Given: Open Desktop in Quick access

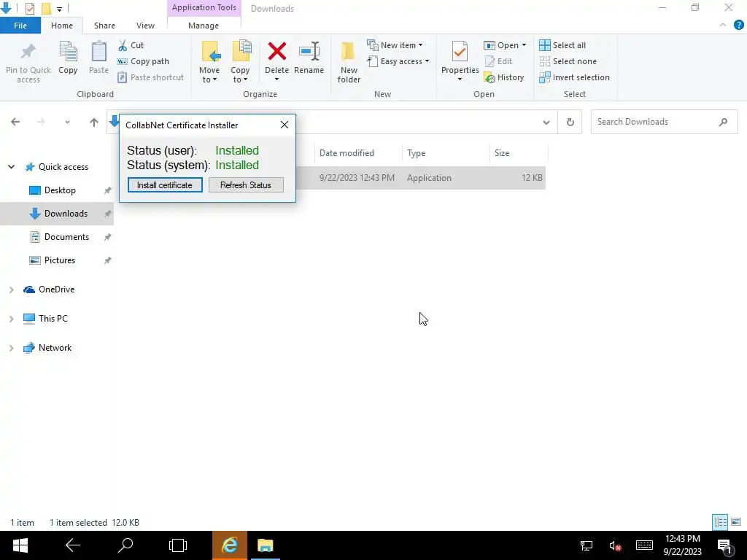Looking at the screenshot, I should pos(60,190).
